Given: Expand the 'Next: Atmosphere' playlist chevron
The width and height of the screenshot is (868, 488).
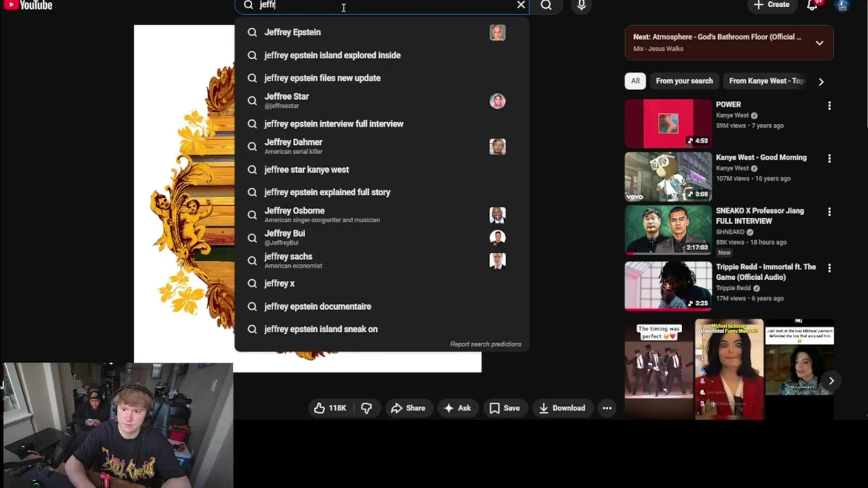Looking at the screenshot, I should pos(819,43).
